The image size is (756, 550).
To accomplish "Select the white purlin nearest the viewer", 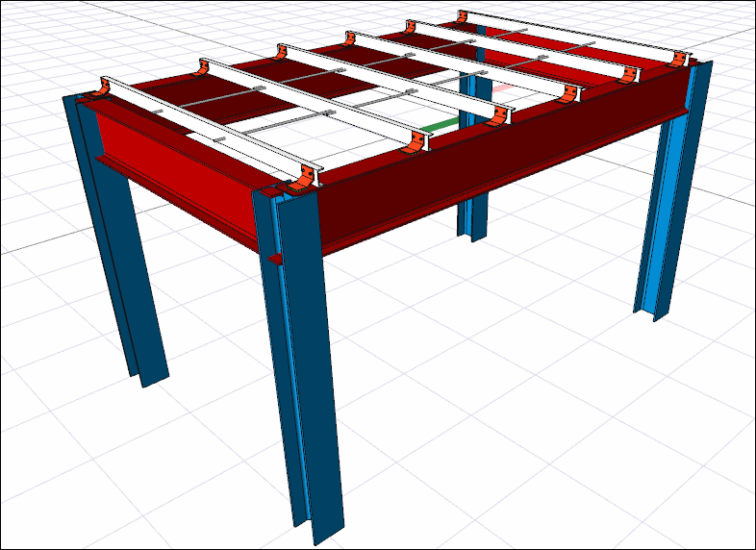I will pyautogui.click(x=210, y=129).
